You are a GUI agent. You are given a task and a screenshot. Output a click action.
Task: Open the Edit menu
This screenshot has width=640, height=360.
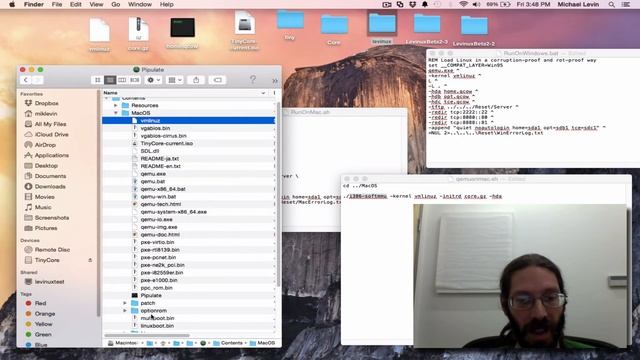[x=76, y=4]
